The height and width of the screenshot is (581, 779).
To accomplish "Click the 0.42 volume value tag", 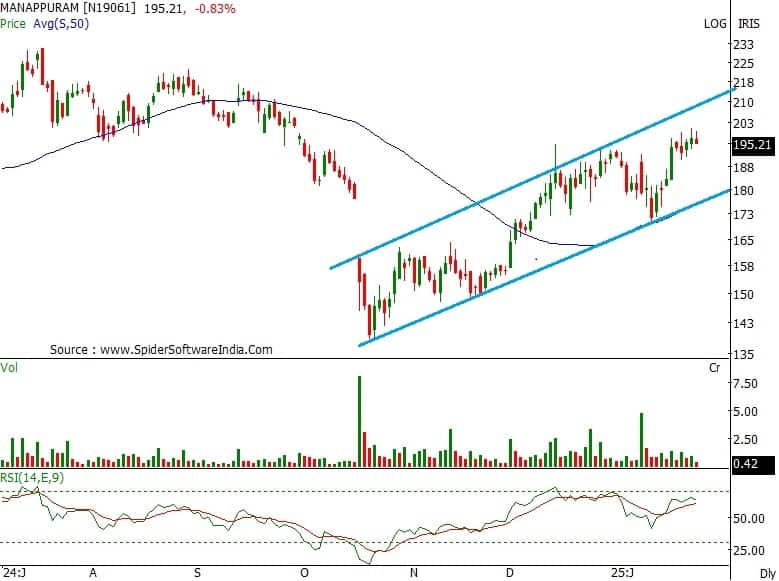I will [x=744, y=461].
